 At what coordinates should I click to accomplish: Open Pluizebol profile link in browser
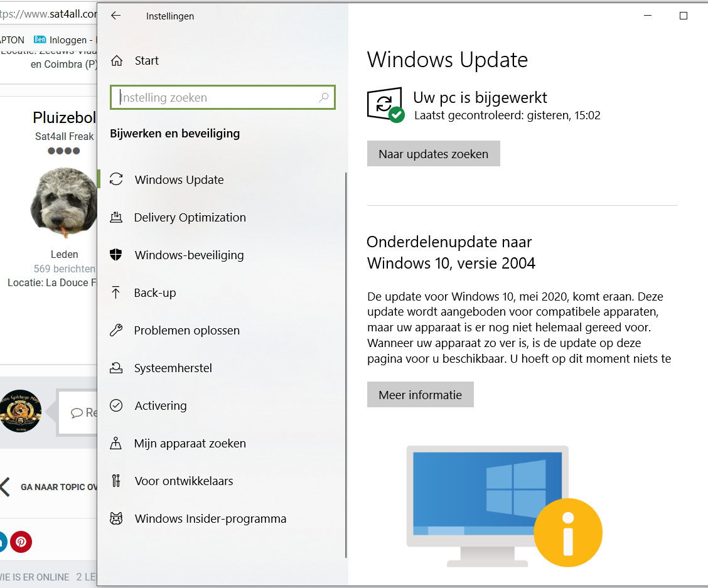[65, 117]
